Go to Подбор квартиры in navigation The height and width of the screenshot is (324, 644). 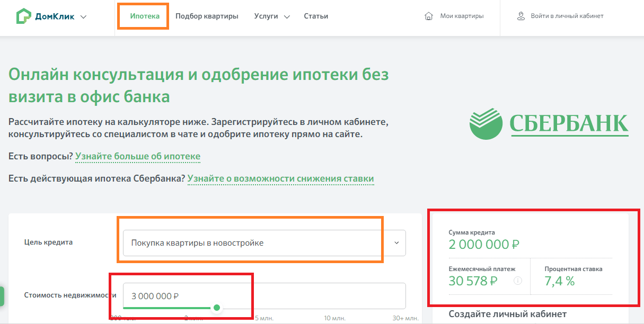coord(207,16)
